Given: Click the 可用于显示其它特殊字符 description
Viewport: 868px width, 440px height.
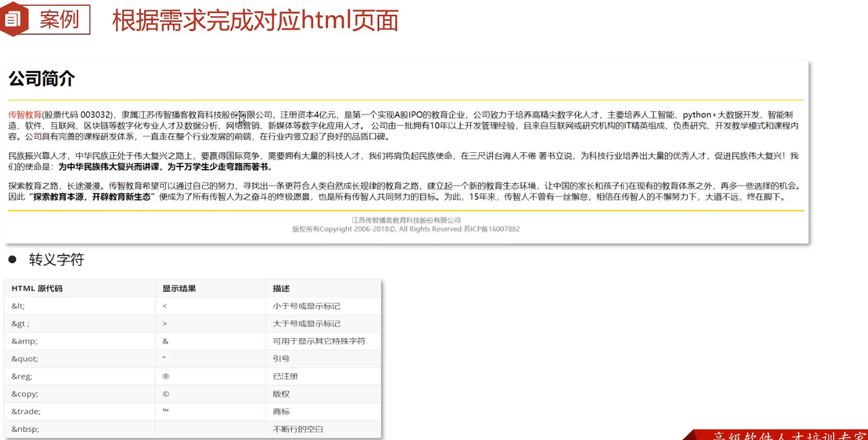Looking at the screenshot, I should pos(319,341).
